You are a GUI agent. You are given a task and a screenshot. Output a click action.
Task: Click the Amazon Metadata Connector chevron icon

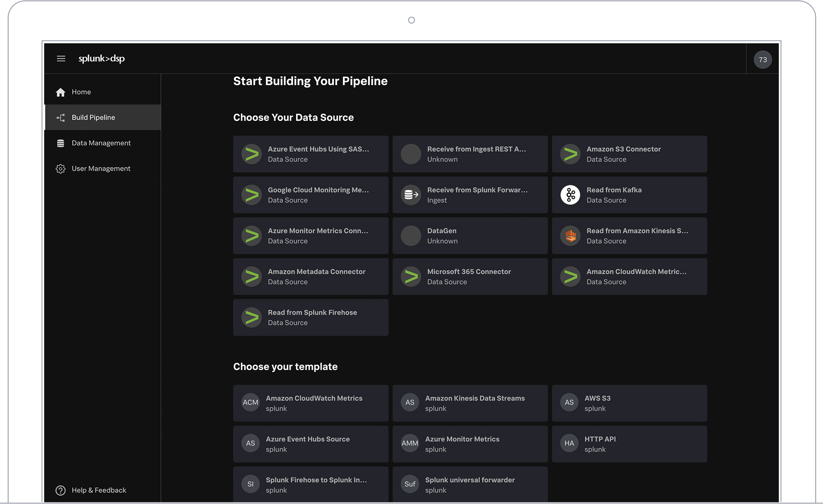click(x=252, y=277)
